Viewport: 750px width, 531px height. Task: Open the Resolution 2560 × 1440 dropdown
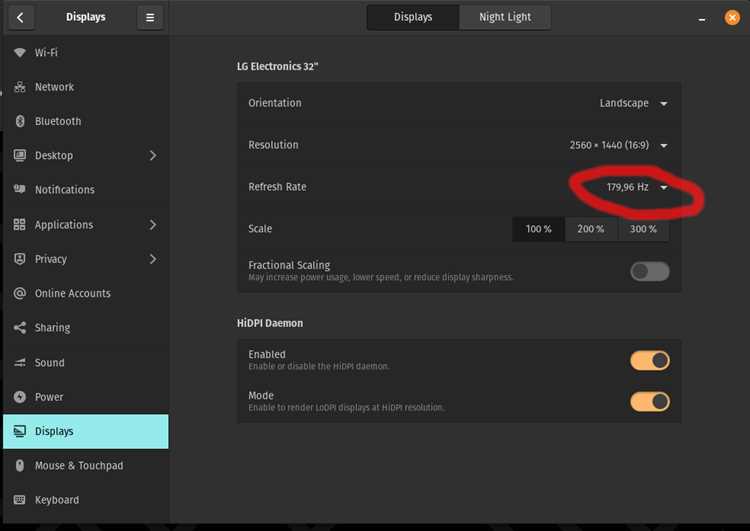(618, 145)
